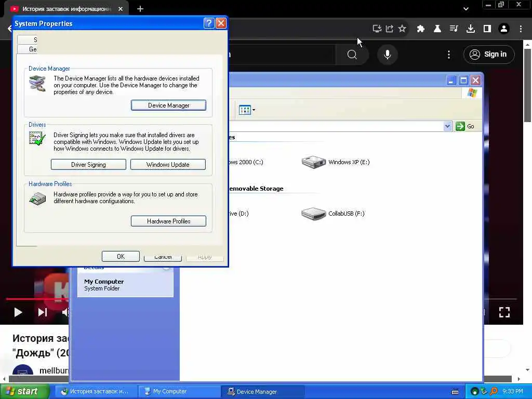Close the System Properties dialog

[221, 23]
